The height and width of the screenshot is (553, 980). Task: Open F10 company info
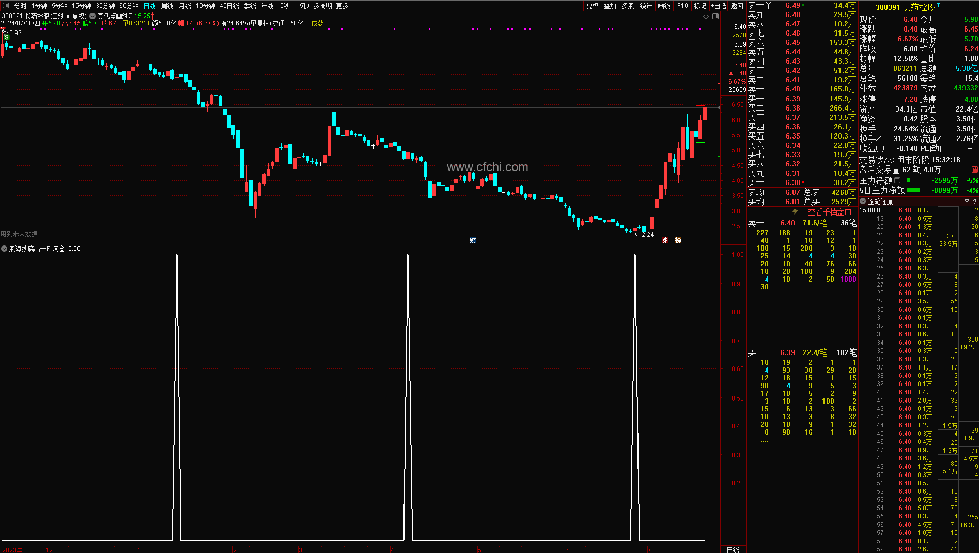pos(682,6)
